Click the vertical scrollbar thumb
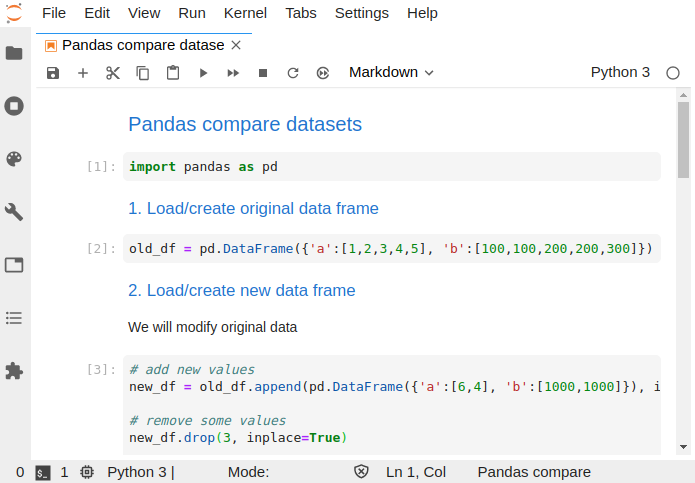Viewport: 695px width, 483px height. 683,140
